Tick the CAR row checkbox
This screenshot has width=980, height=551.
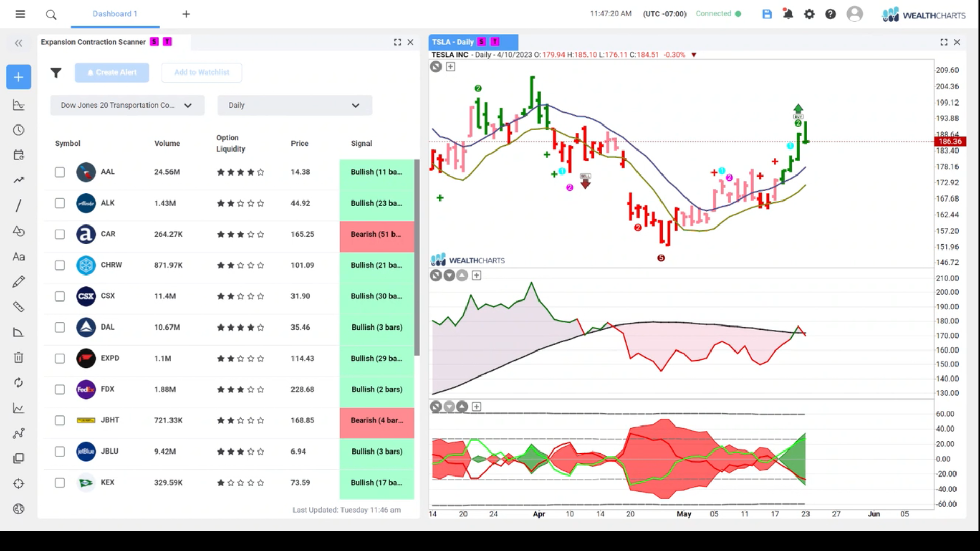click(x=60, y=235)
